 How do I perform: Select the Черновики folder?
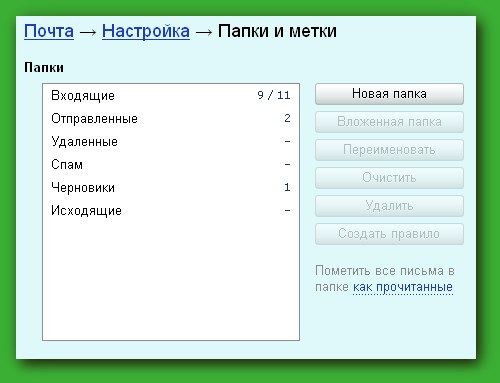pos(171,187)
